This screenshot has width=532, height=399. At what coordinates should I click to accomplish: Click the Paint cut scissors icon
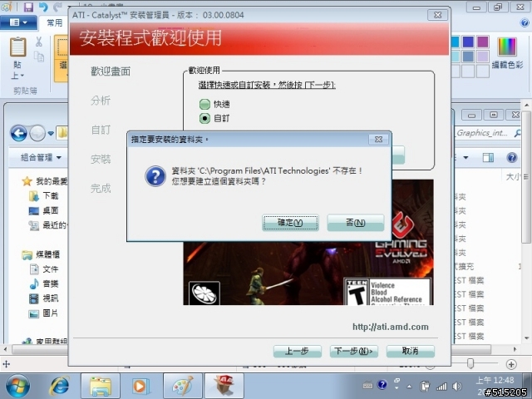click(39, 42)
